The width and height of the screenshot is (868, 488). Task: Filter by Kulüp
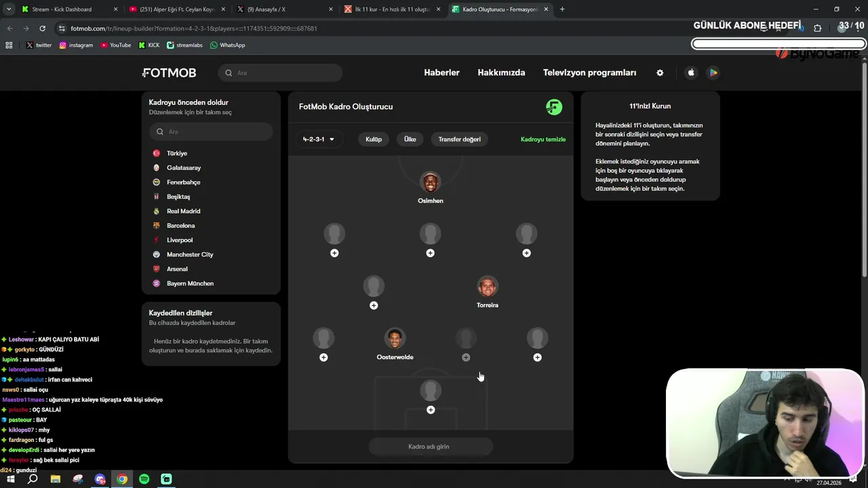374,139
